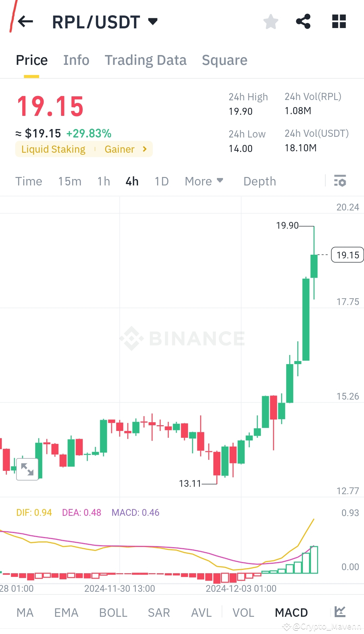This screenshot has width=364, height=634.
Task: Tap the 19.15 last price label on chart
Action: [x=347, y=255]
